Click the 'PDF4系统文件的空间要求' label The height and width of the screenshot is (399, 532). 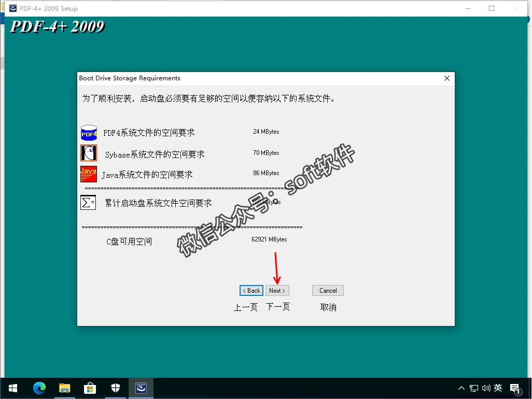149,133
